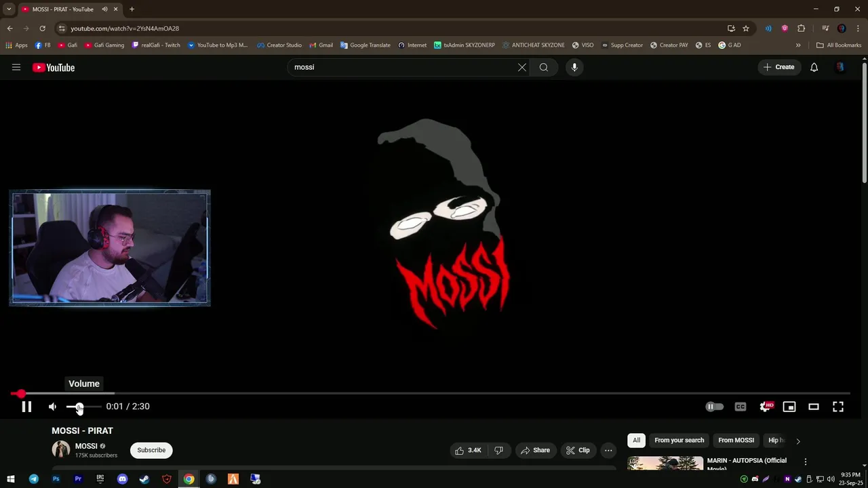This screenshot has width=868, height=488.
Task: Open the YouTube account avatar menu
Action: point(840,67)
